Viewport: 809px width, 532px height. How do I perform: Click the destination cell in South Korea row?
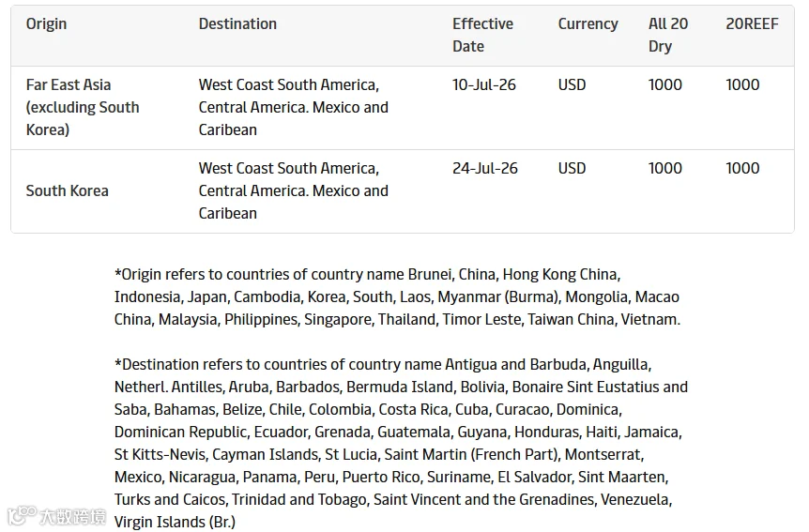tap(294, 190)
